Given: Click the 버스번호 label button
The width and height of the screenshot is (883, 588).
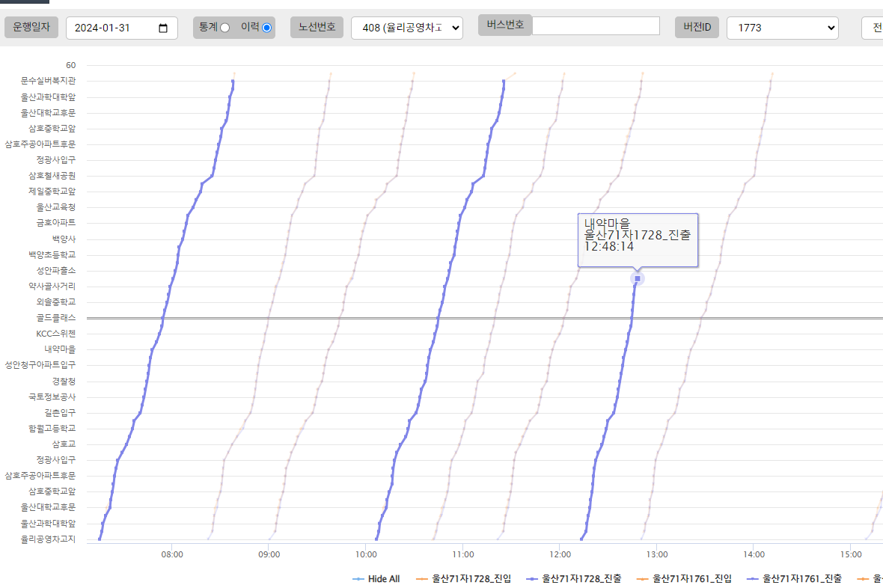Looking at the screenshot, I should tap(504, 25).
